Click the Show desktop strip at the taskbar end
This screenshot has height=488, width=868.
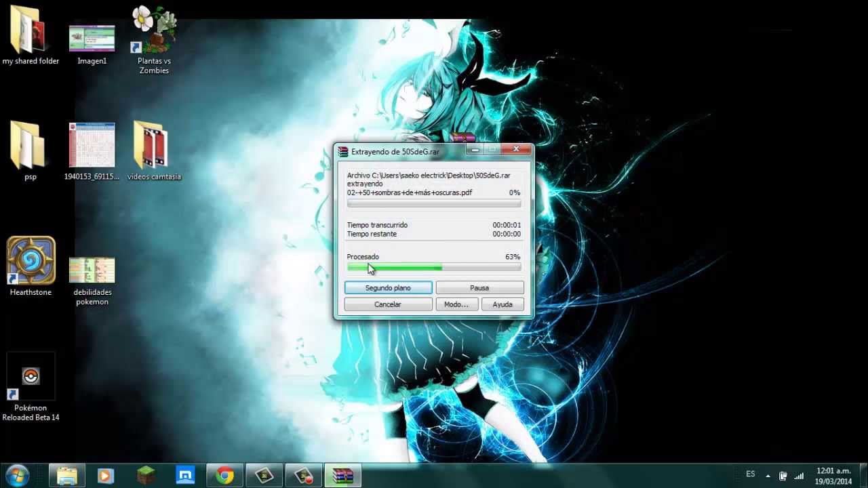pyautogui.click(x=863, y=476)
